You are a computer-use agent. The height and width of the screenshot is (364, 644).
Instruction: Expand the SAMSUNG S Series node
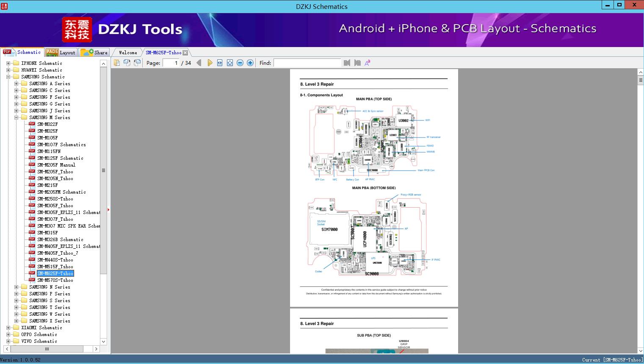16,300
